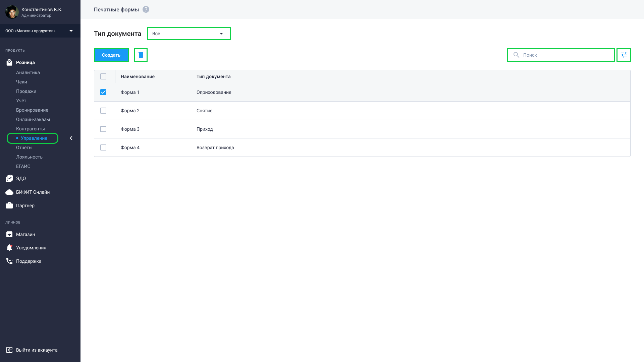Open БИФИТ Онлайн cloud icon
644x362 pixels.
9,192
